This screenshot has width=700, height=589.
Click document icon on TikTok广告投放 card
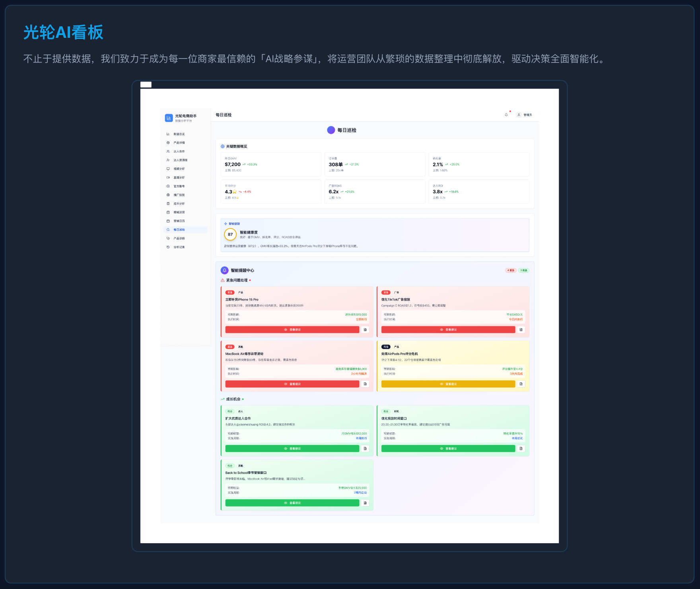tap(521, 330)
